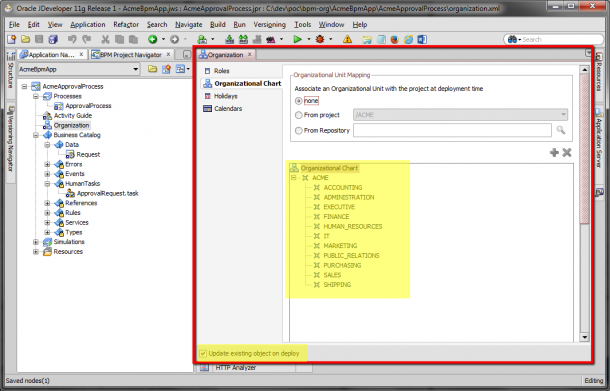
Task: Select the Roles section
Action: pyautogui.click(x=221, y=71)
